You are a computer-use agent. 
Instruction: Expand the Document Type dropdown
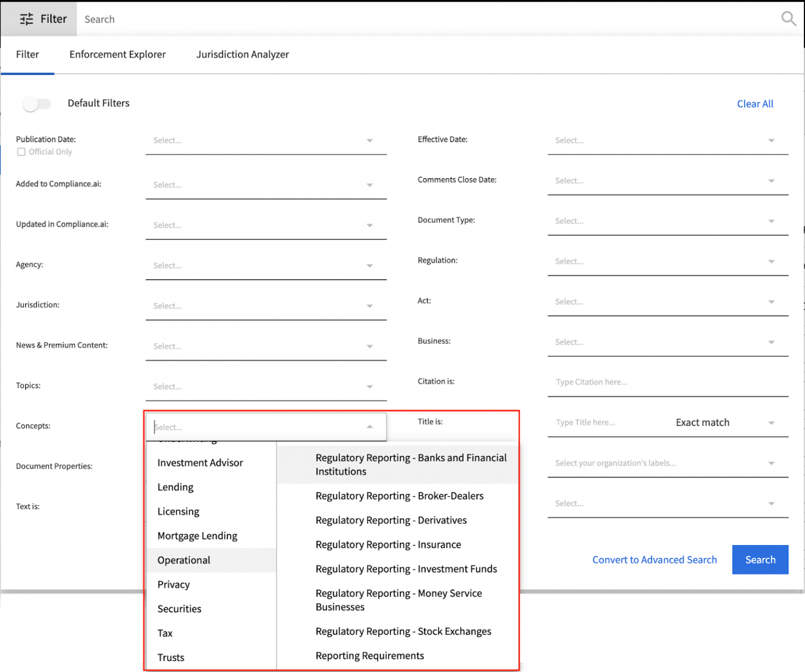point(667,221)
